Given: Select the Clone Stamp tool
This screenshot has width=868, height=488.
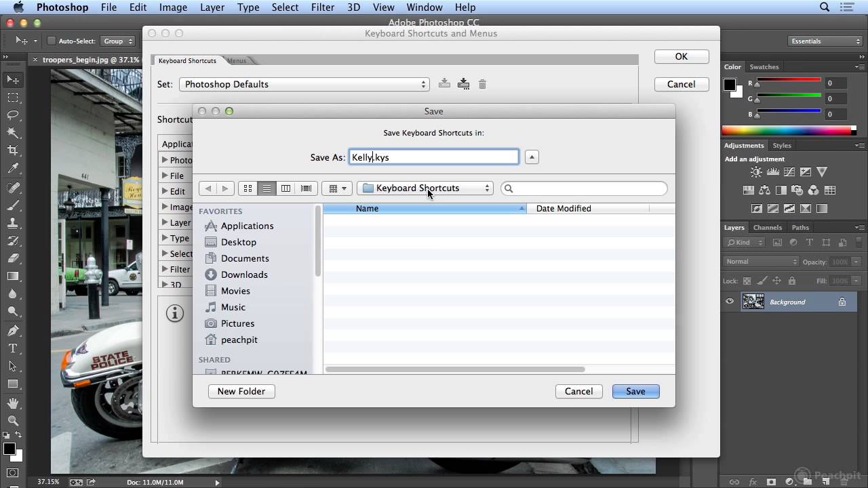Looking at the screenshot, I should [x=13, y=223].
